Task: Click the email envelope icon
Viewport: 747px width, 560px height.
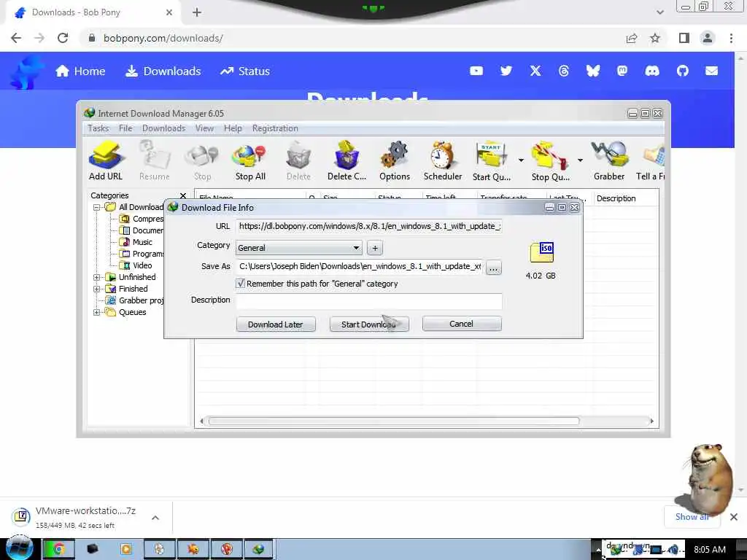Action: 712,71
